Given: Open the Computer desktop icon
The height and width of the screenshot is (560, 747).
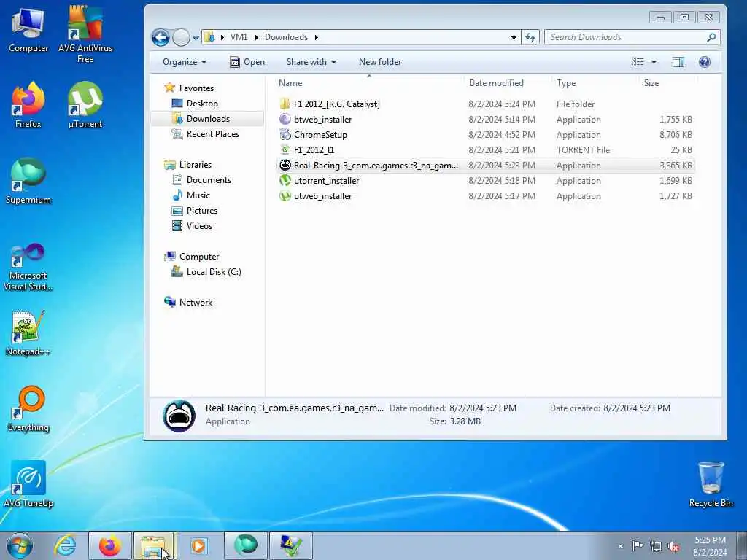Looking at the screenshot, I should (x=28, y=29).
